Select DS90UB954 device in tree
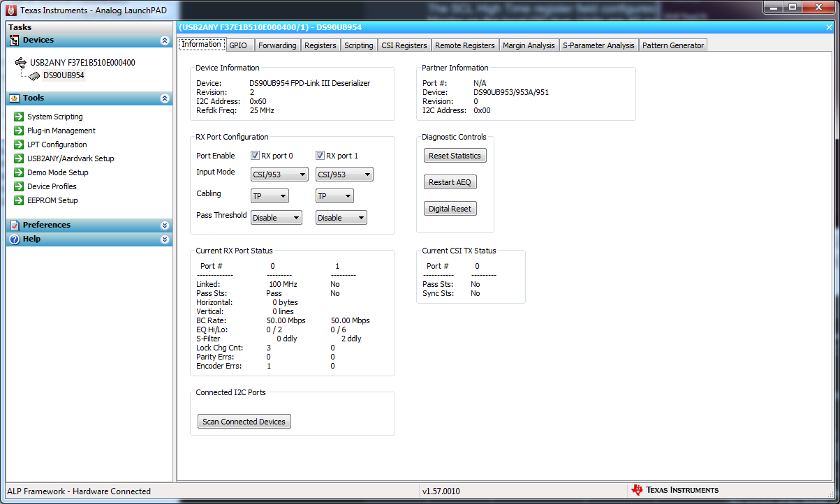This screenshot has width=840, height=504. [x=64, y=75]
